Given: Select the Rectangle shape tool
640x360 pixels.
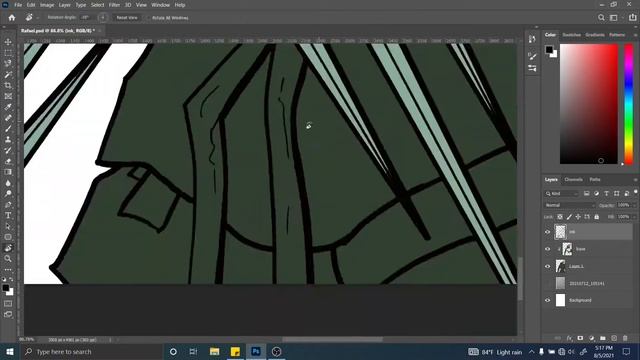Looking at the screenshot, I should 8,237.
